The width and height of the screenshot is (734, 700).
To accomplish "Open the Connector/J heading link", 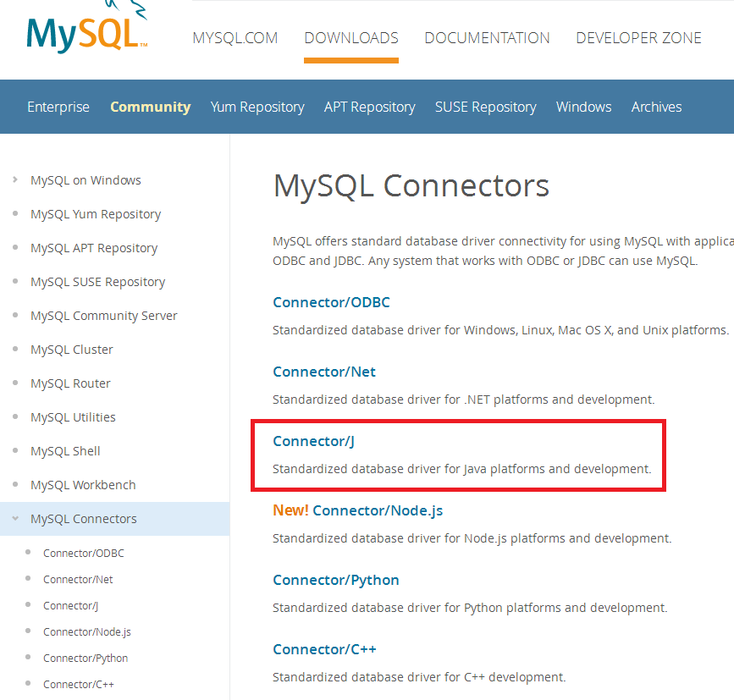I will 313,441.
